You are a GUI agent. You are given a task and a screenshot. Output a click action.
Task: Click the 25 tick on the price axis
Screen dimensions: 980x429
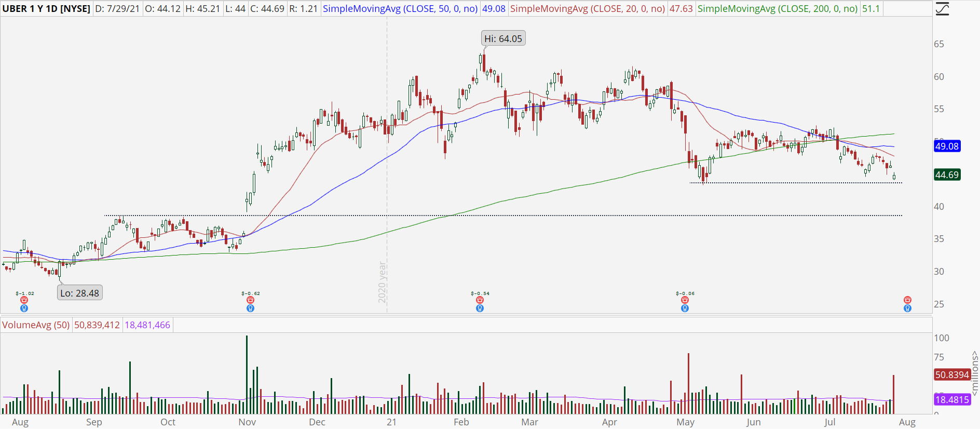(939, 304)
